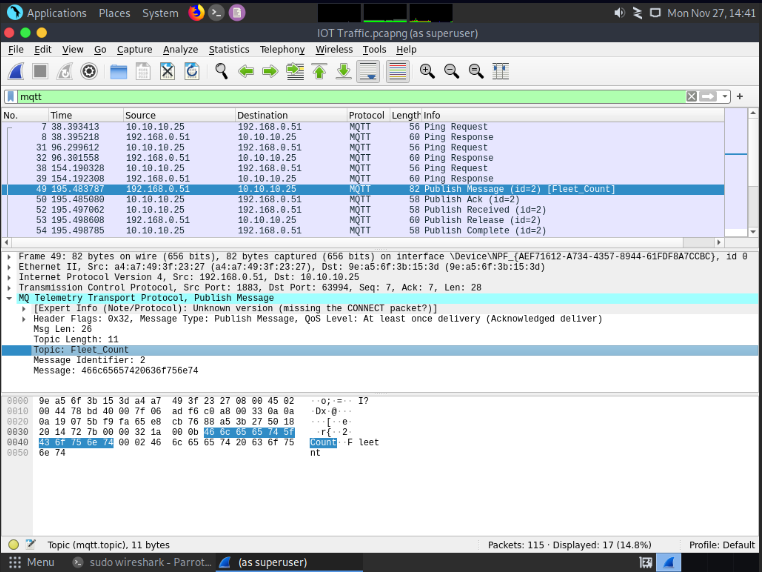Click the Find Packet magnifier icon
The image size is (762, 575).
(x=221, y=71)
